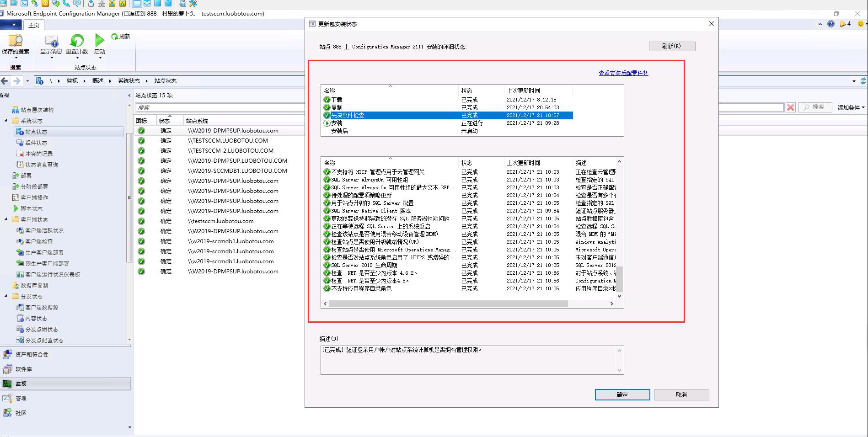The width and height of the screenshot is (868, 437).
Task: Open the 添加条件 dropdown
Action: click(x=851, y=108)
